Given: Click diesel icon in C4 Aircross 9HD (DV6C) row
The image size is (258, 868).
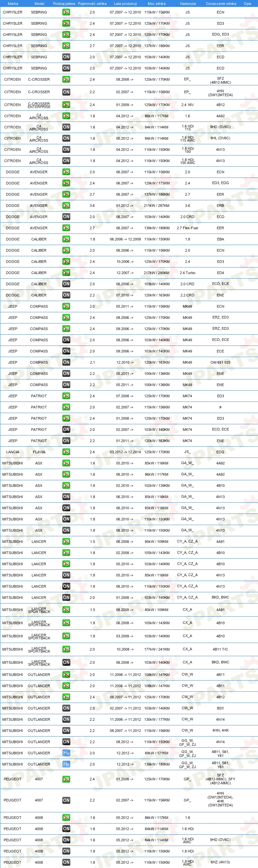Looking at the screenshot, I should pos(66,127).
